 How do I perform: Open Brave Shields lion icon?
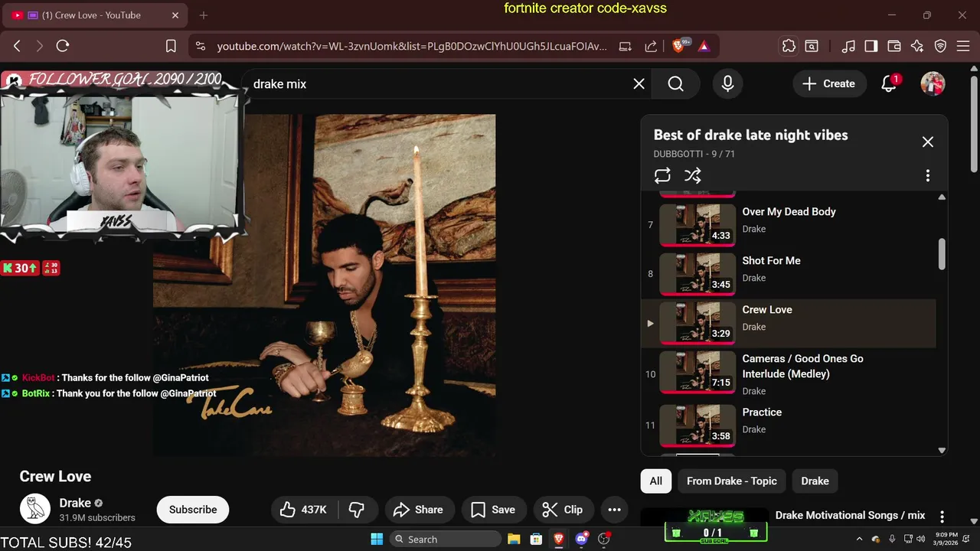point(678,46)
